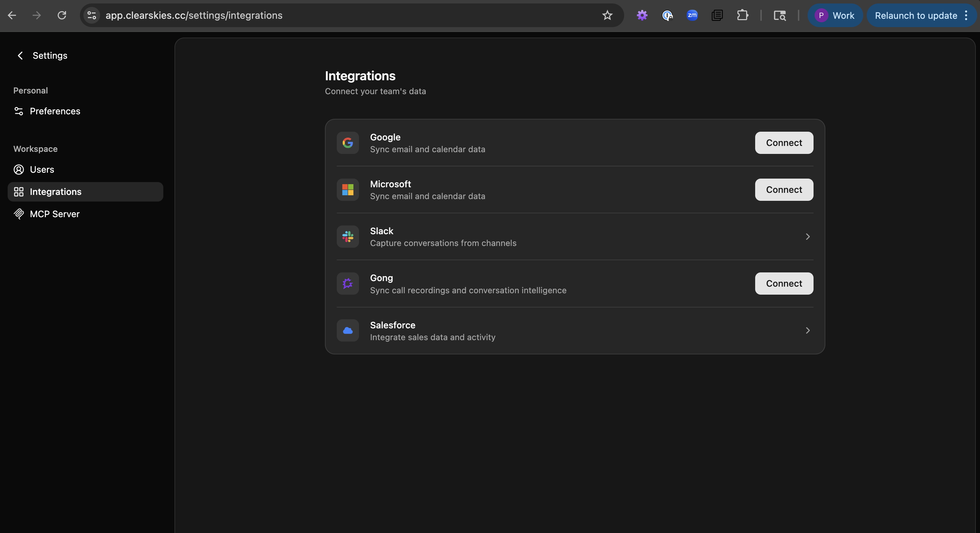This screenshot has height=533, width=980.
Task: Open Chrome's three-dot menu
Action: pos(966,15)
